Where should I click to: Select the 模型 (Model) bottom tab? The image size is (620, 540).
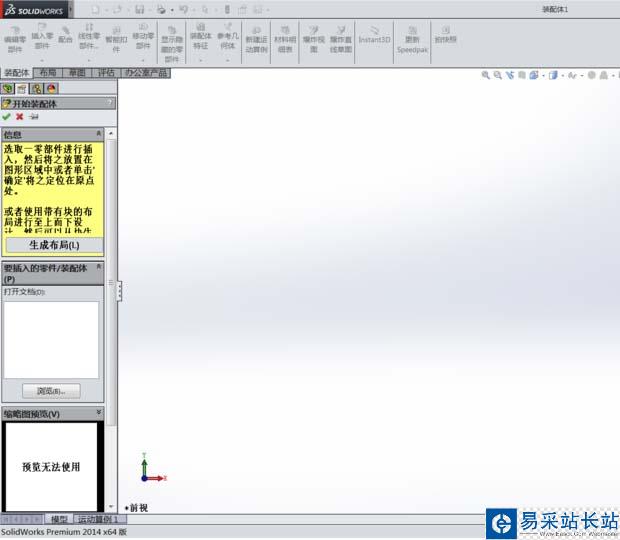[x=59, y=519]
